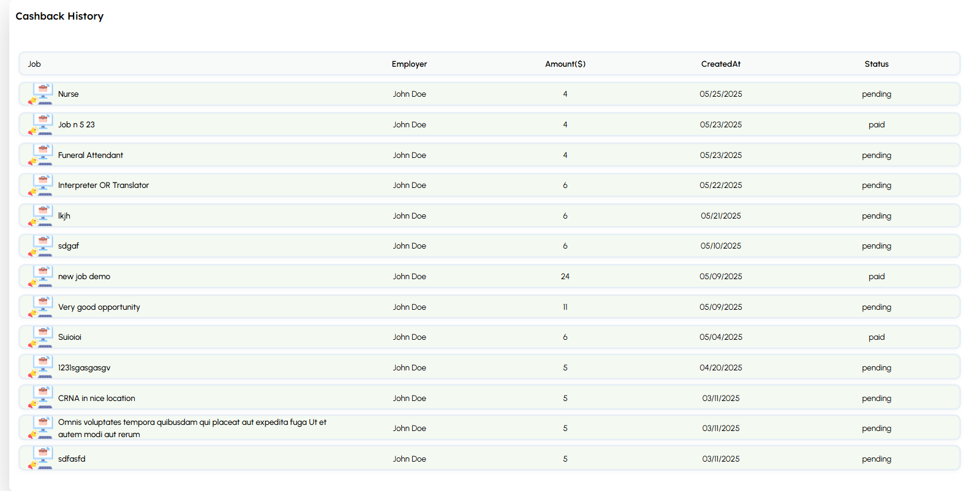Click the job icon beside sdfasfd
Image resolution: width=980 pixels, height=491 pixels.
(41, 459)
